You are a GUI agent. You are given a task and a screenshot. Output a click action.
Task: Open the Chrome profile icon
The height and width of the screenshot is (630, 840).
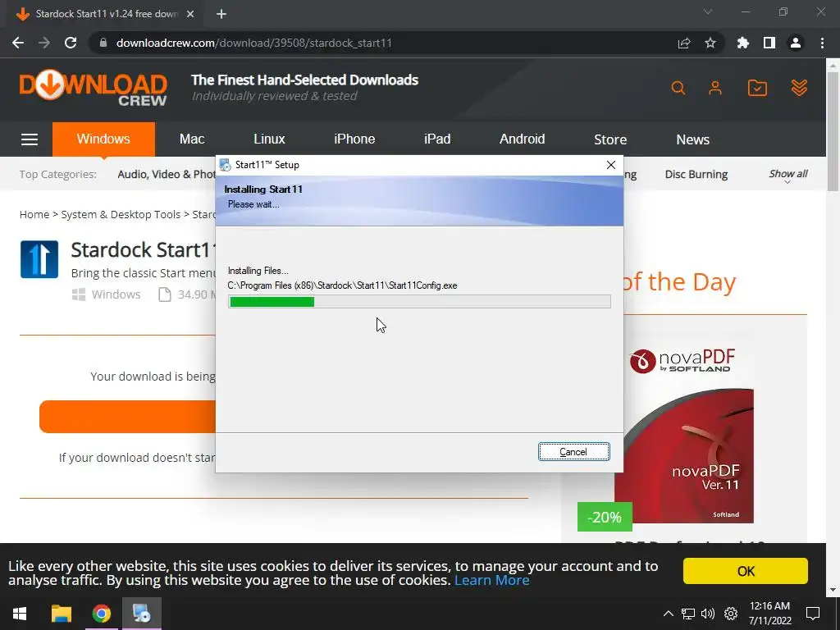click(x=796, y=43)
